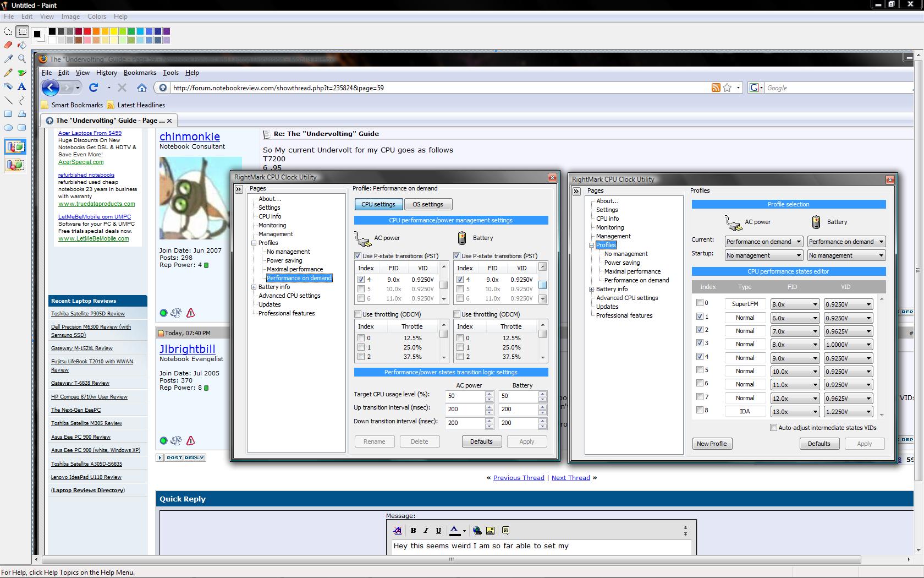Viewport: 924px width, 578px height.
Task: Toggle AC power Use P-state transitions checkbox
Action: 358,256
